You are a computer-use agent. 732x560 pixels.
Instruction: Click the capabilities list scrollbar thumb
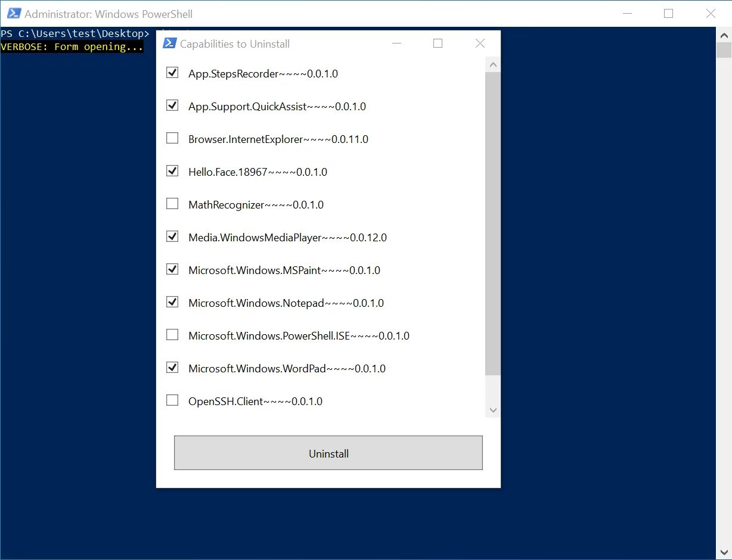[x=493, y=223]
